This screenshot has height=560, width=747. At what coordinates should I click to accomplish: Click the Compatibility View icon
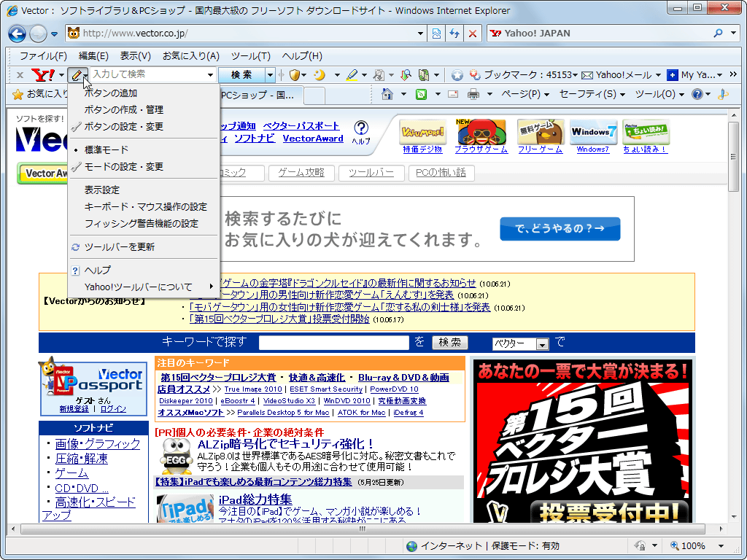tap(436, 34)
